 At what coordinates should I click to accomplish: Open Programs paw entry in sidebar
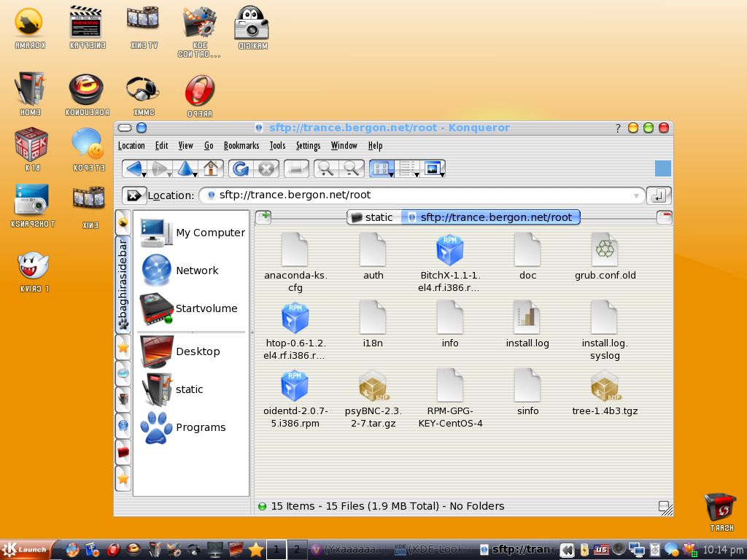pyautogui.click(x=183, y=427)
